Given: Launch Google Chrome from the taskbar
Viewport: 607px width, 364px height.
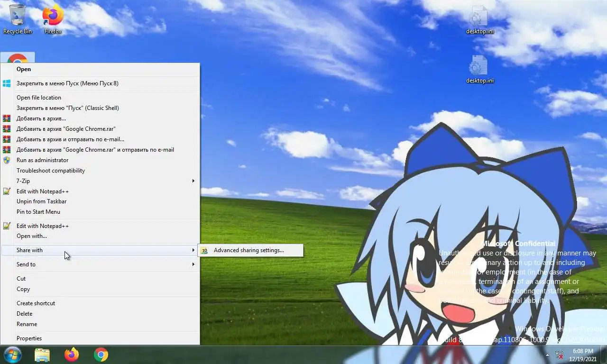Looking at the screenshot, I should coord(101,355).
